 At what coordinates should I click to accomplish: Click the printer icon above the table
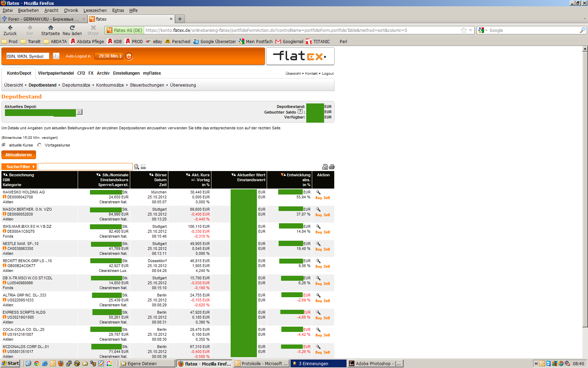332,167
